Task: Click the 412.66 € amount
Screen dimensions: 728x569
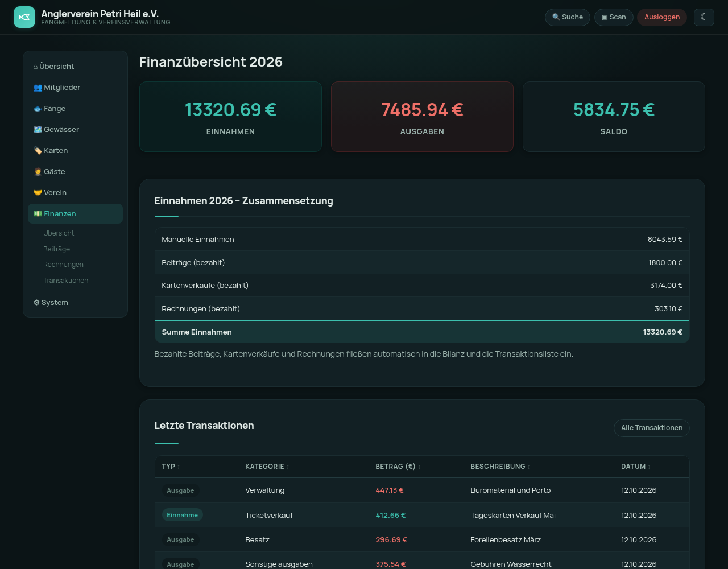Action: [391, 516]
